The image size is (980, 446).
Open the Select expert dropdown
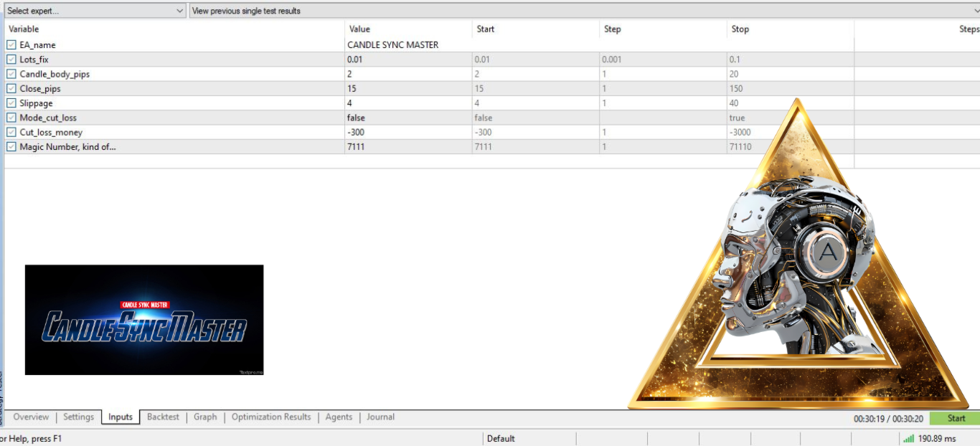(95, 11)
